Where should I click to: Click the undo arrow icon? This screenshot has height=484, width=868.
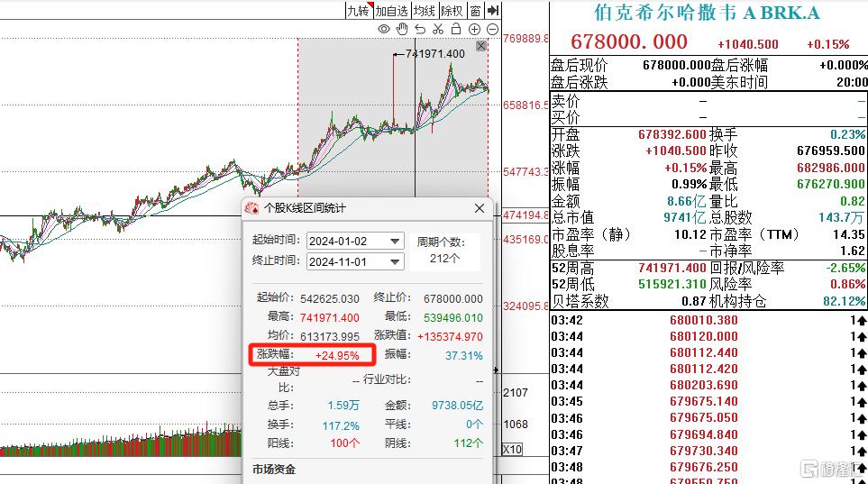tap(420, 30)
